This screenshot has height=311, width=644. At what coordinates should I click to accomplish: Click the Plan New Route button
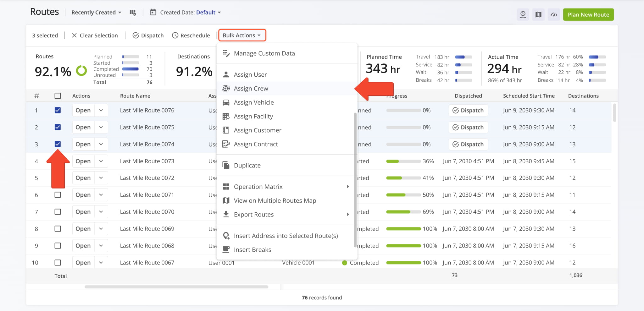(588, 15)
